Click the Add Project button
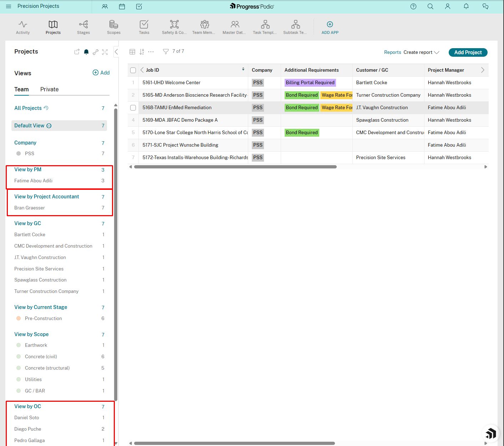Viewport: 504px width, 446px height. [468, 52]
